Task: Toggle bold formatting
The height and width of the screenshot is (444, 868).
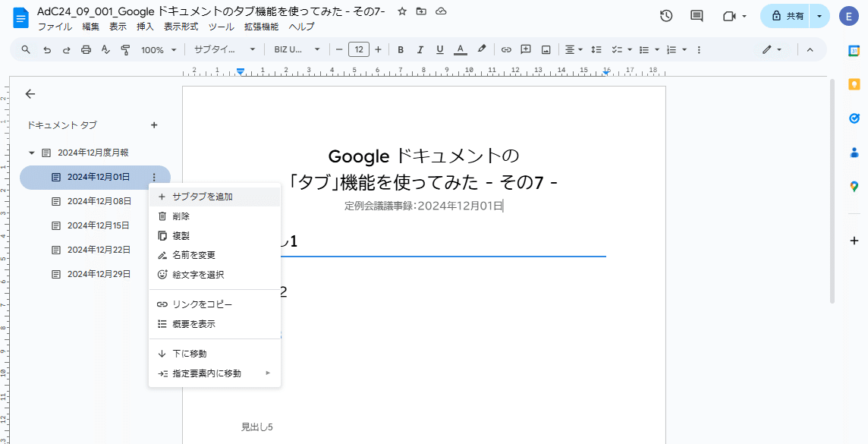Action: click(401, 50)
